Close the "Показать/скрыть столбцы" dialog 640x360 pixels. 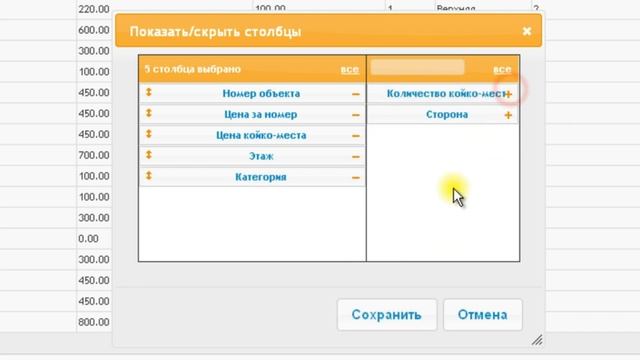(527, 31)
